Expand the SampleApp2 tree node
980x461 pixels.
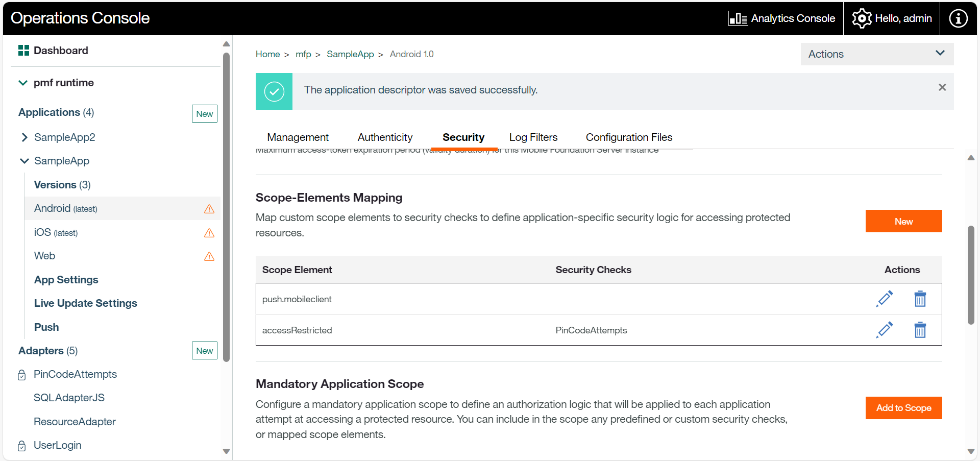[x=24, y=137]
